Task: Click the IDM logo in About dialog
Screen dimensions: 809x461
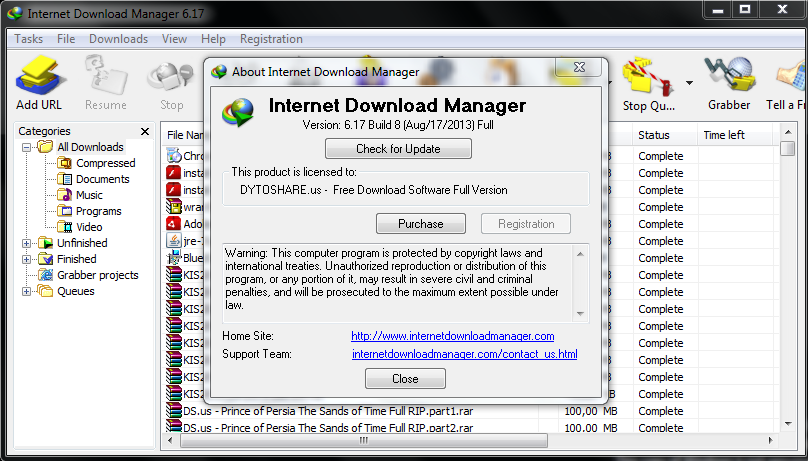Action: [x=238, y=112]
